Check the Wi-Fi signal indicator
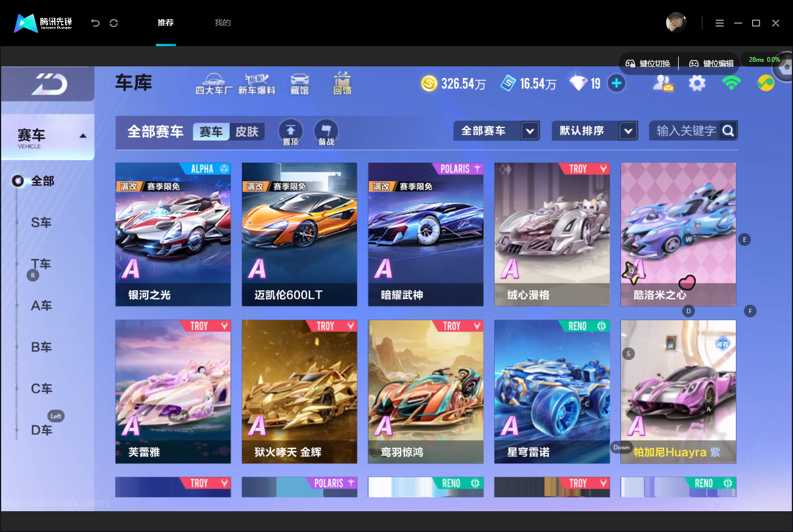The image size is (793, 532). tap(731, 84)
